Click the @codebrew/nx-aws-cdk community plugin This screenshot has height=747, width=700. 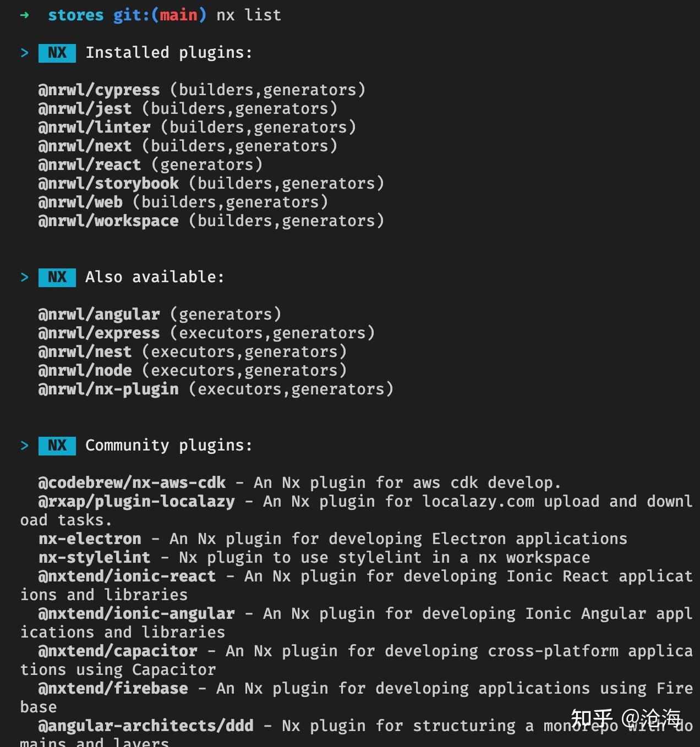pos(132,483)
